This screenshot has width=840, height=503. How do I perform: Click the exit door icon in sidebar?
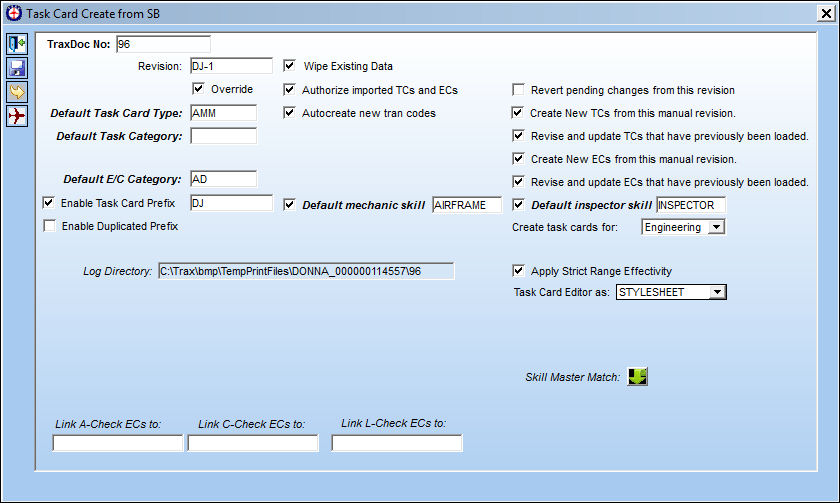coord(17,43)
